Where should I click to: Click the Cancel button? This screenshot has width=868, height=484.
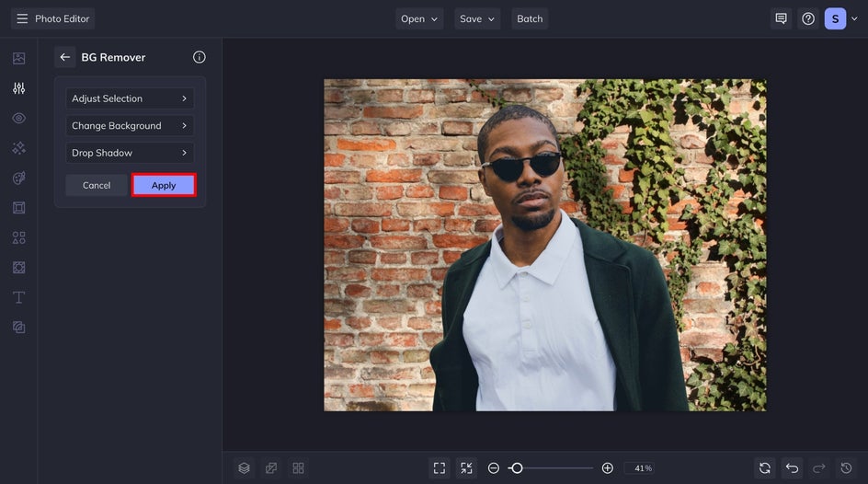pos(97,185)
